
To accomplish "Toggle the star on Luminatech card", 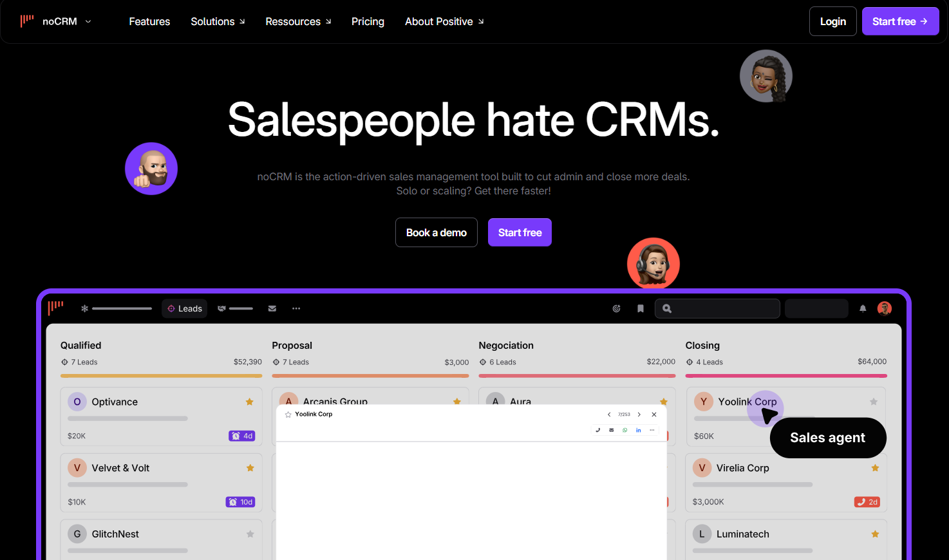I will point(875,534).
